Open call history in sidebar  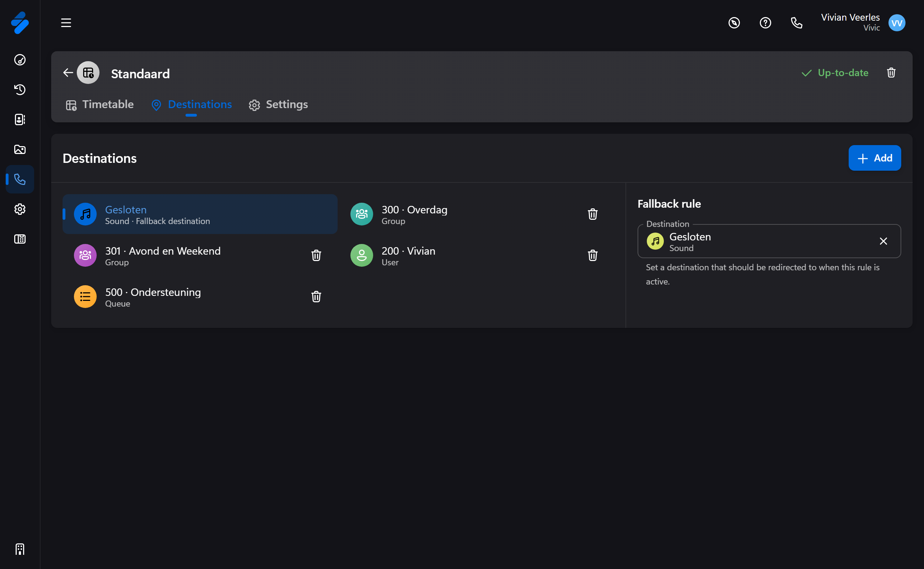coord(20,90)
